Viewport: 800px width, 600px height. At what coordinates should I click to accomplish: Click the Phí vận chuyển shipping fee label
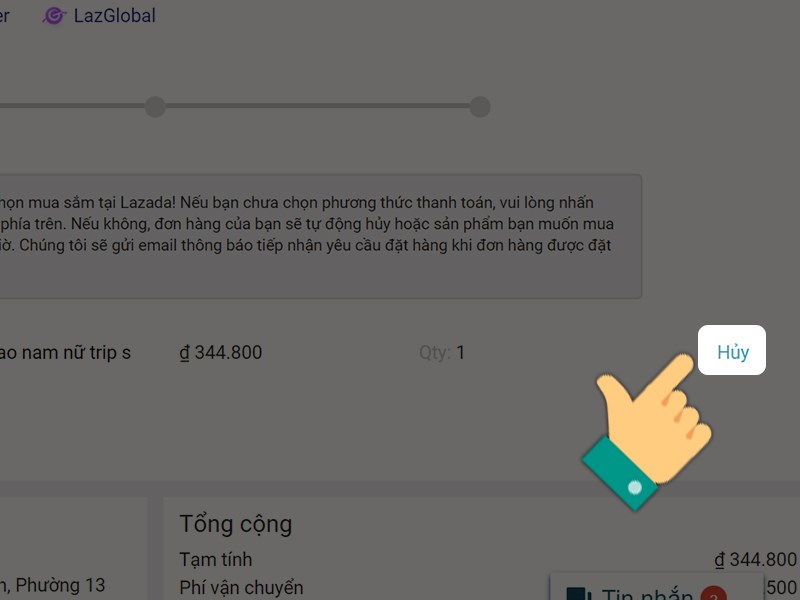pos(241,587)
